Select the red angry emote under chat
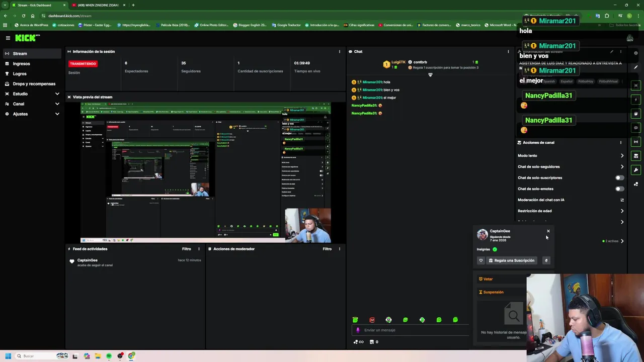Screen dimensions: 644x362 tap(372, 320)
